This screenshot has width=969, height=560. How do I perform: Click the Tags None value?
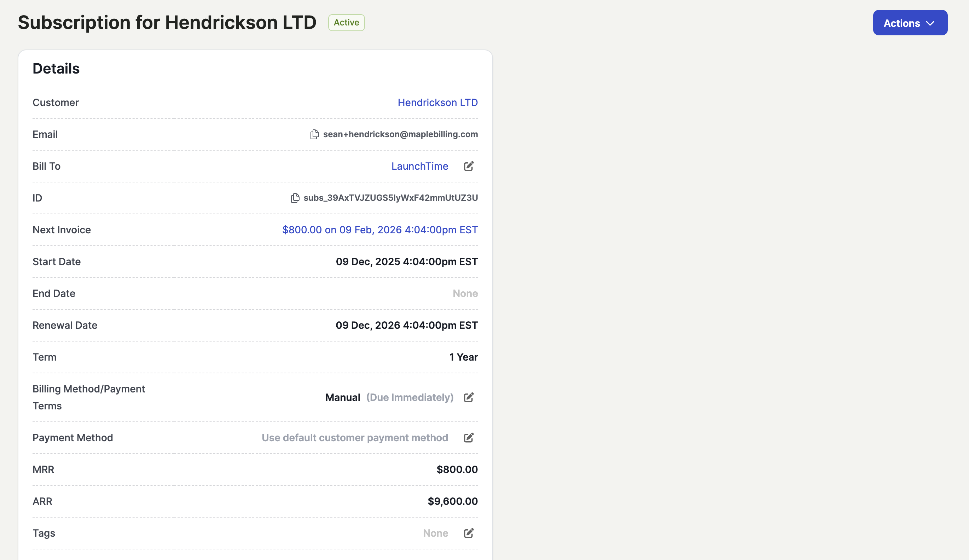(435, 533)
